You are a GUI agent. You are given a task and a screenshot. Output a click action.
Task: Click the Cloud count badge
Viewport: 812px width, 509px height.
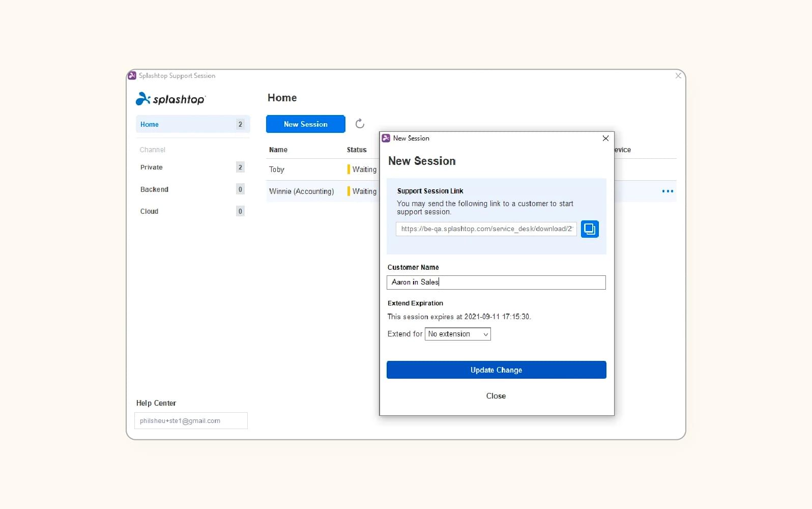(240, 211)
